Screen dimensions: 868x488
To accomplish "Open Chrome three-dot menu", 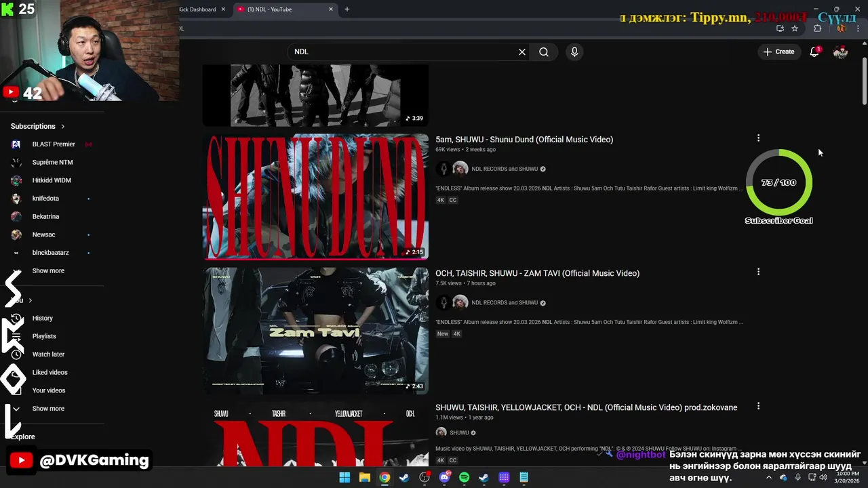I will point(859,28).
